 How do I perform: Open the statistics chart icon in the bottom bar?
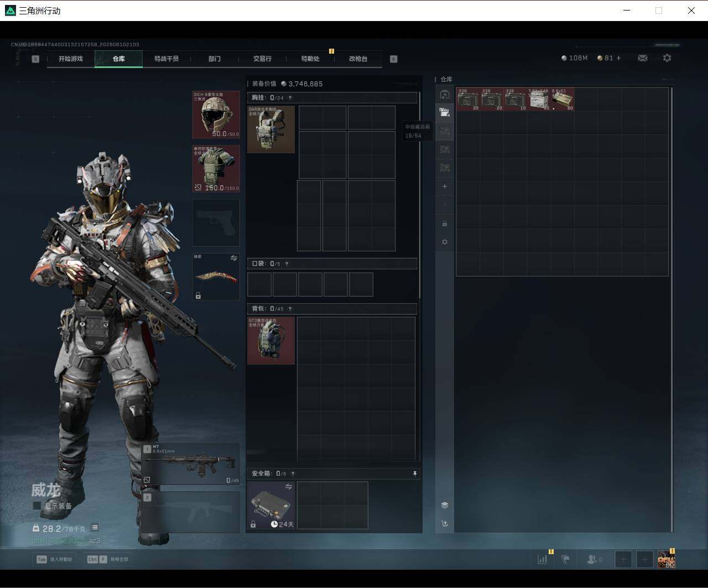pyautogui.click(x=542, y=559)
